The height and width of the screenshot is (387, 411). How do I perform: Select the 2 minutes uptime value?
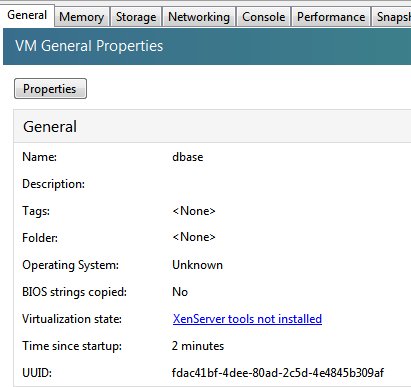(198, 346)
